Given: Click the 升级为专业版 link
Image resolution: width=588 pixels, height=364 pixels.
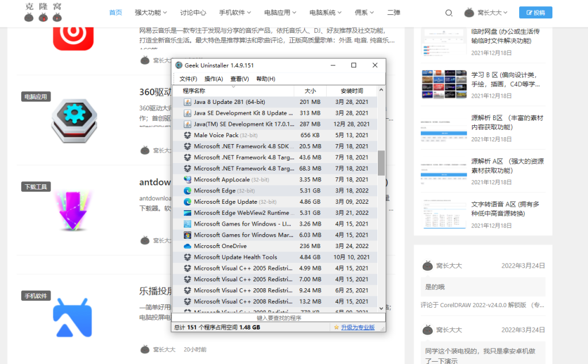Looking at the screenshot, I should (x=358, y=327).
